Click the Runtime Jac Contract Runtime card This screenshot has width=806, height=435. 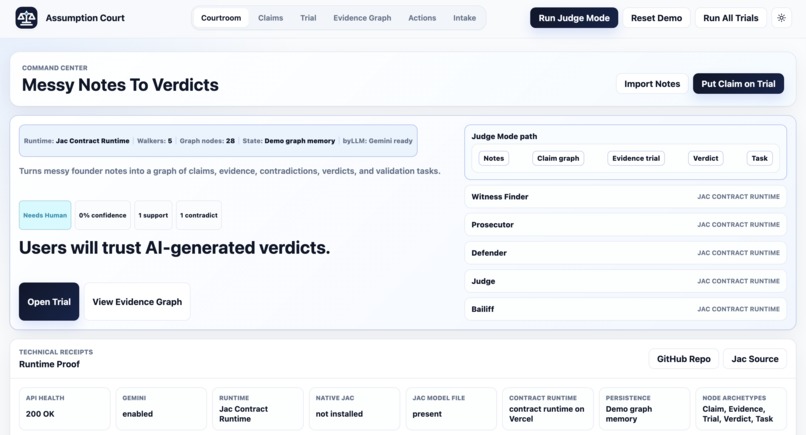pyautogui.click(x=258, y=409)
